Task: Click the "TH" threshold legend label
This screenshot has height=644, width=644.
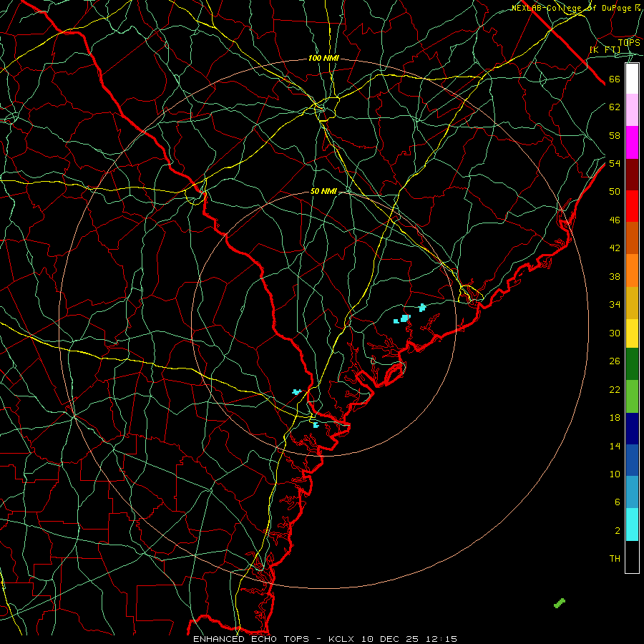Action: pos(615,559)
